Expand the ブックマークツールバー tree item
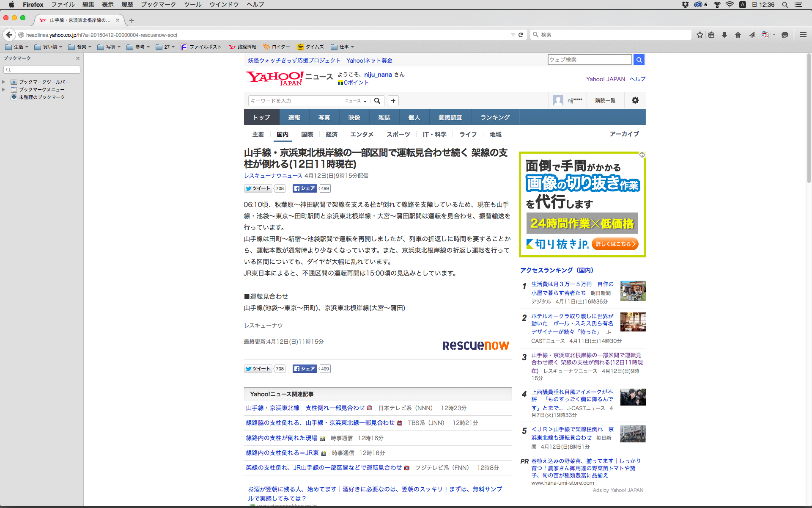812x508 pixels. (x=4, y=82)
